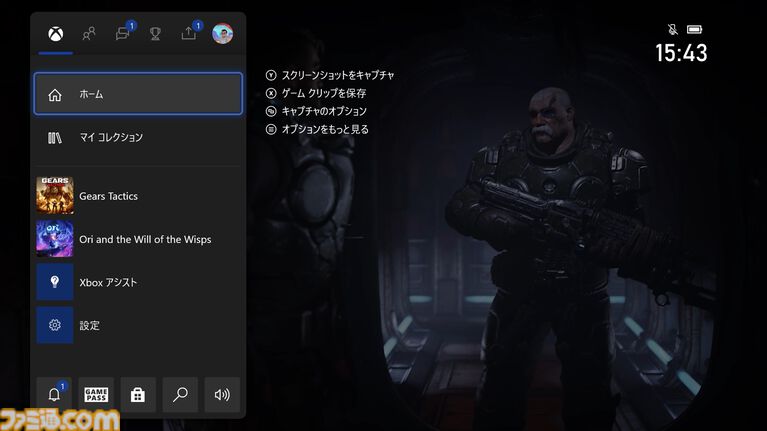This screenshot has width=767, height=431.
Task: Launch Gears Tactics from recent games
Action: (138, 196)
